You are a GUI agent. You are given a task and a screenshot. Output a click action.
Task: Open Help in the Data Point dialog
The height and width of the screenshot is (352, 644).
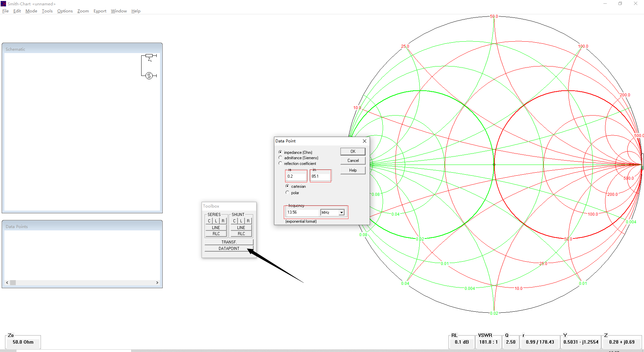[x=353, y=170]
